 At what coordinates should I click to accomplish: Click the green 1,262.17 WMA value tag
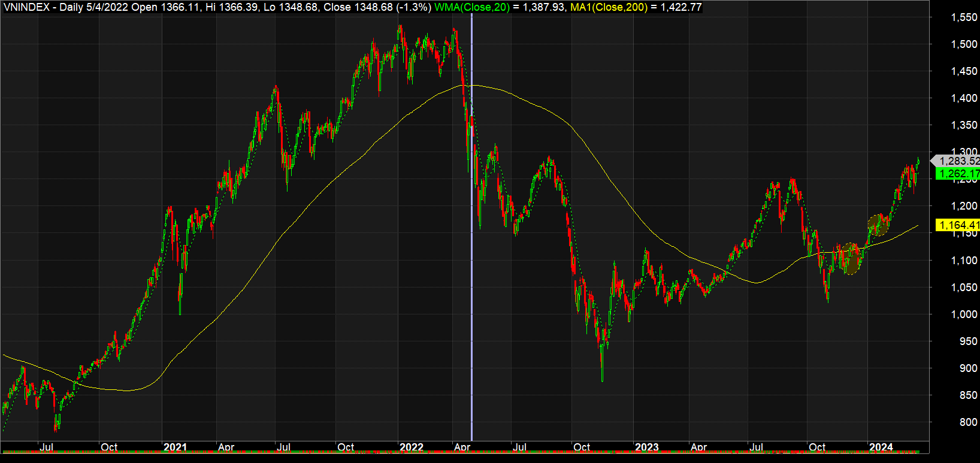click(x=958, y=174)
